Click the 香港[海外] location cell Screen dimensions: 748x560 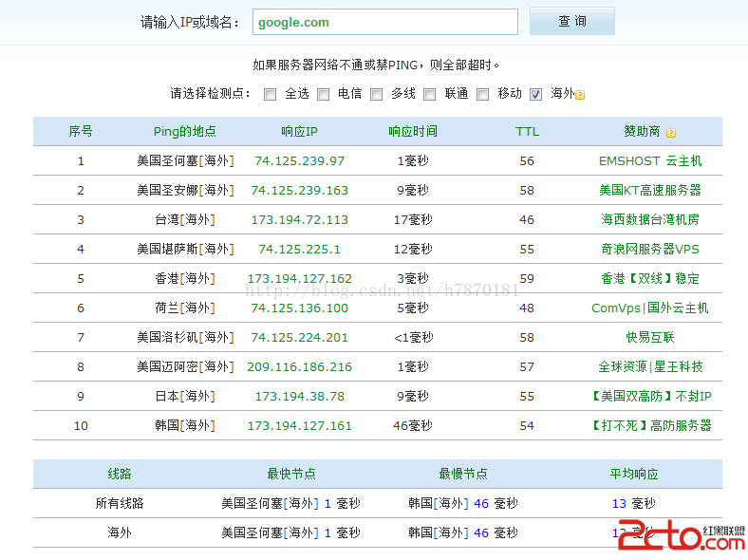[185, 278]
